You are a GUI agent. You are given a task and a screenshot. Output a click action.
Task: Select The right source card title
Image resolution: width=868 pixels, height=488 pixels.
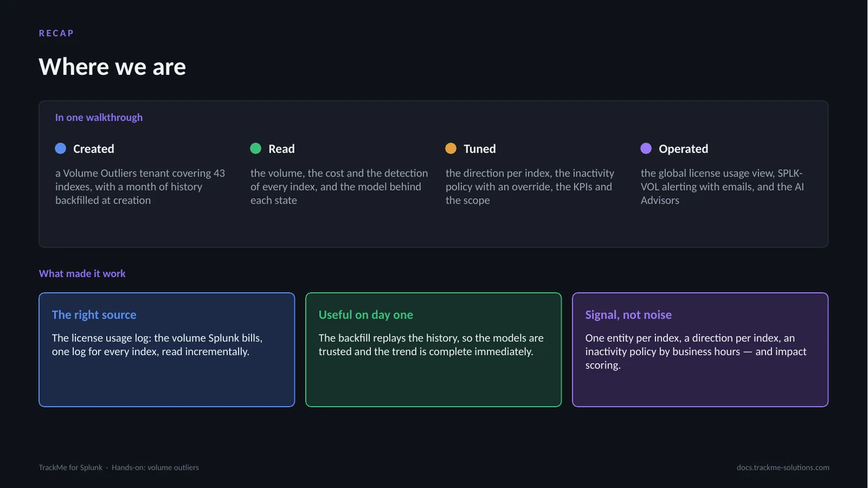94,315
